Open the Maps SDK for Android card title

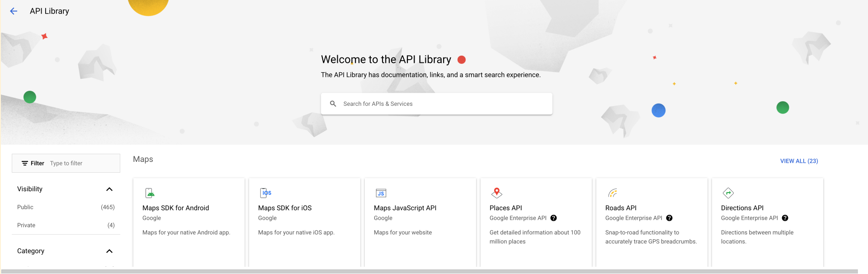click(176, 208)
